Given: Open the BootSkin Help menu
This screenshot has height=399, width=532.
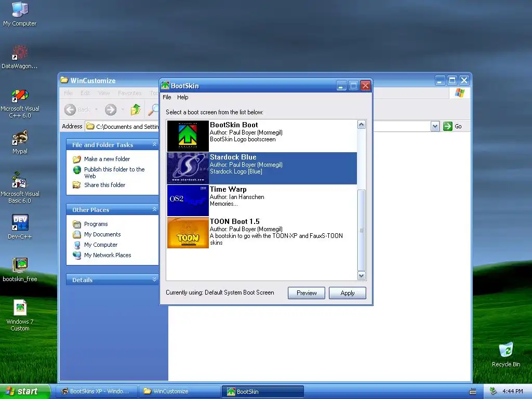Looking at the screenshot, I should [182, 97].
